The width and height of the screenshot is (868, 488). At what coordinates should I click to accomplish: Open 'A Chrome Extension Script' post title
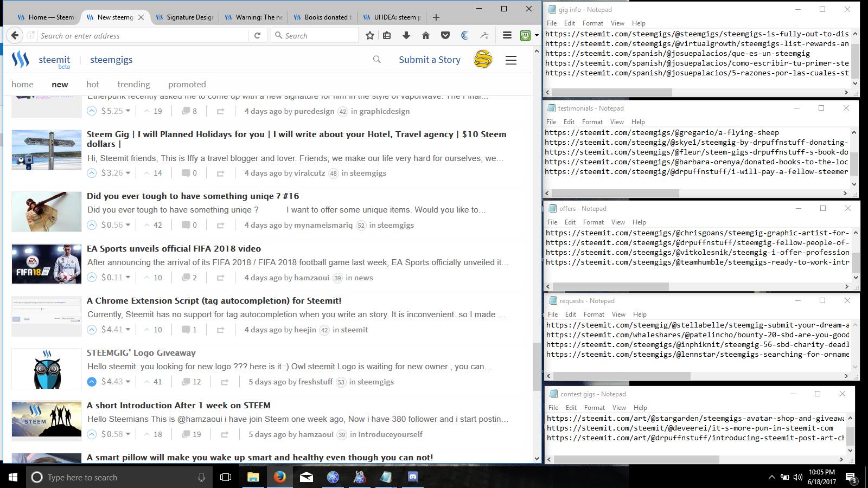pos(214,300)
